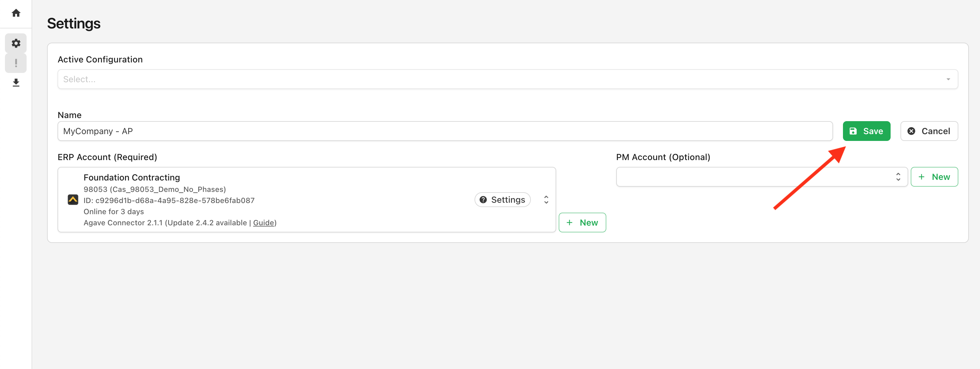This screenshot has height=369, width=980.
Task: Open the exclamation alerts sidebar icon
Action: click(x=16, y=63)
